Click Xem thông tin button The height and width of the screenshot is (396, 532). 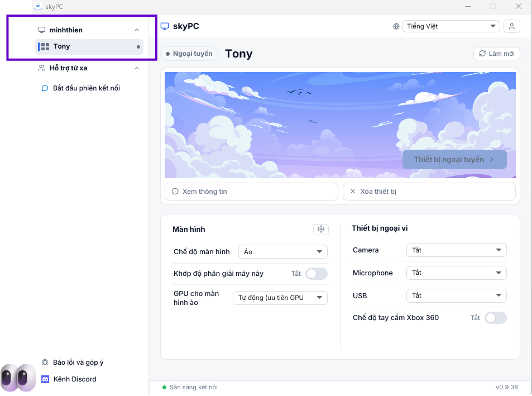tap(251, 192)
